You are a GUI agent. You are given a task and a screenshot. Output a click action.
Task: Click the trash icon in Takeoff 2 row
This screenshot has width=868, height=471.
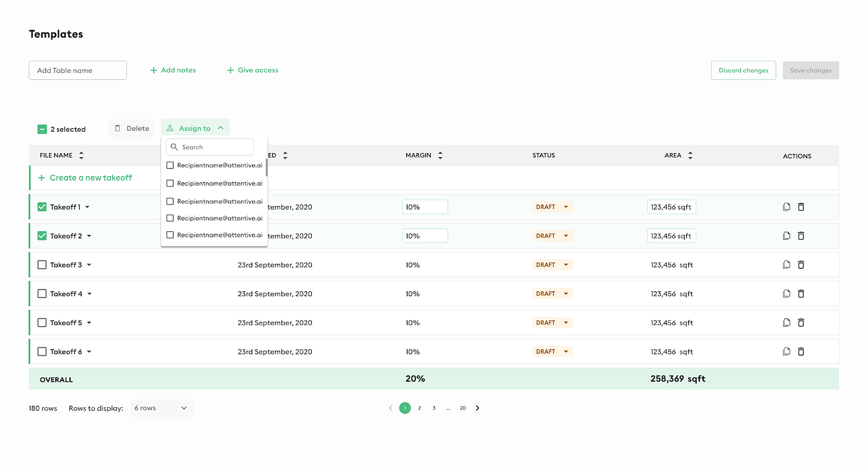point(801,236)
